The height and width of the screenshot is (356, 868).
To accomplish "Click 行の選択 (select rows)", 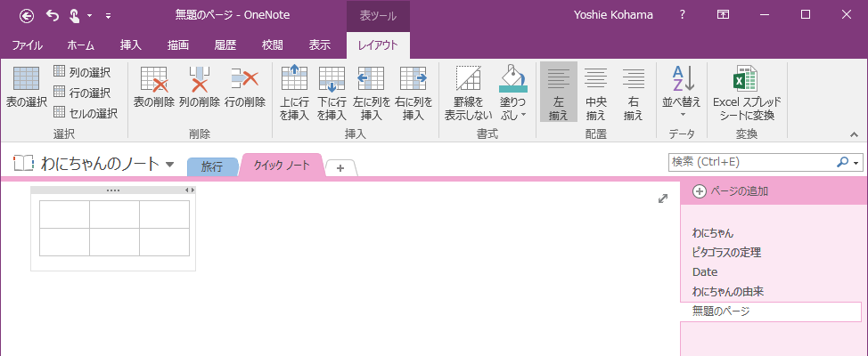I will pyautogui.click(x=82, y=93).
